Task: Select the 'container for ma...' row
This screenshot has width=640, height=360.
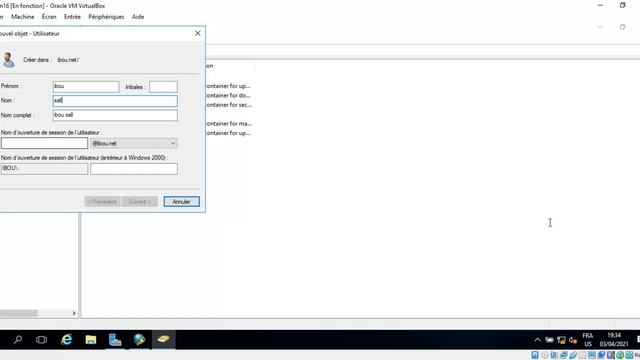Action: click(229, 123)
